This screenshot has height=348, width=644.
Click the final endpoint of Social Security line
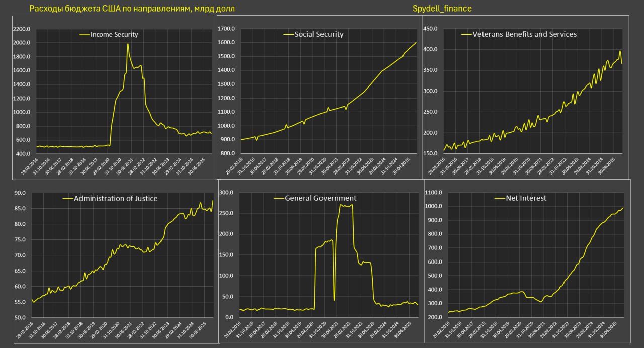pyautogui.click(x=416, y=43)
